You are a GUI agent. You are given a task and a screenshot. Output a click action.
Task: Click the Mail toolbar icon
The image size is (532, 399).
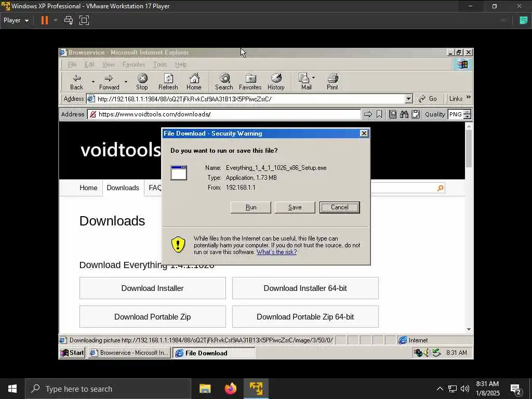[x=304, y=78]
